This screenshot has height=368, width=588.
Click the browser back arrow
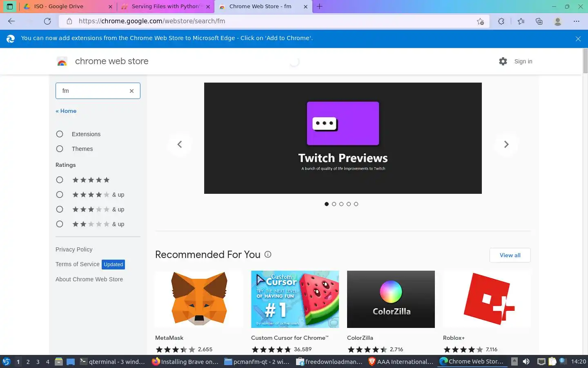[11, 21]
